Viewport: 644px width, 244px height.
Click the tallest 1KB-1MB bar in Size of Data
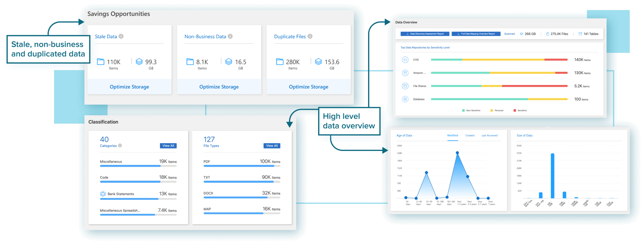[x=553, y=176]
